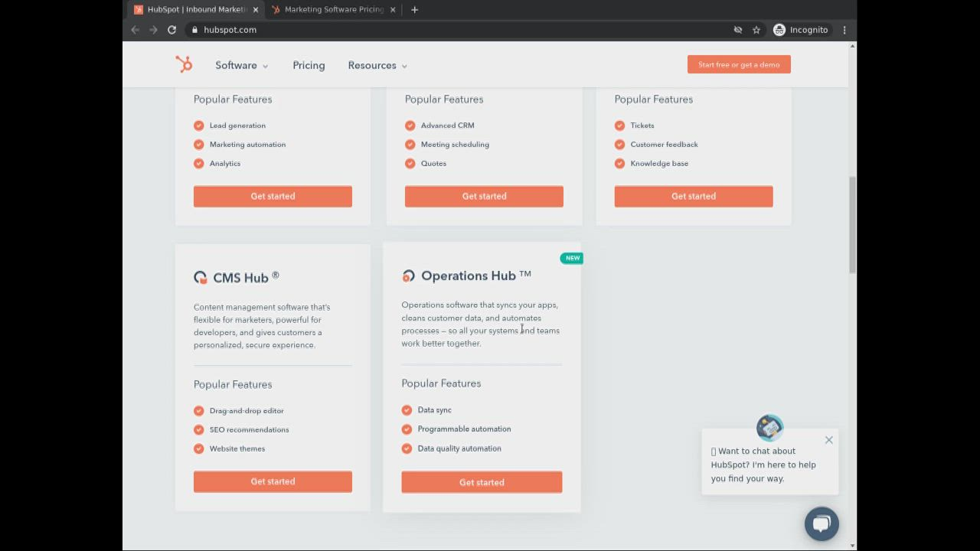This screenshot has width=980, height=551.
Task: Click the third-party cookies blocked eye icon
Action: tap(738, 30)
